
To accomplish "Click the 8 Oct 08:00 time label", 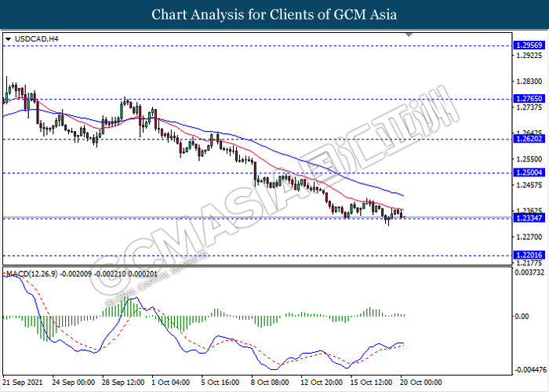I will click(270, 383).
